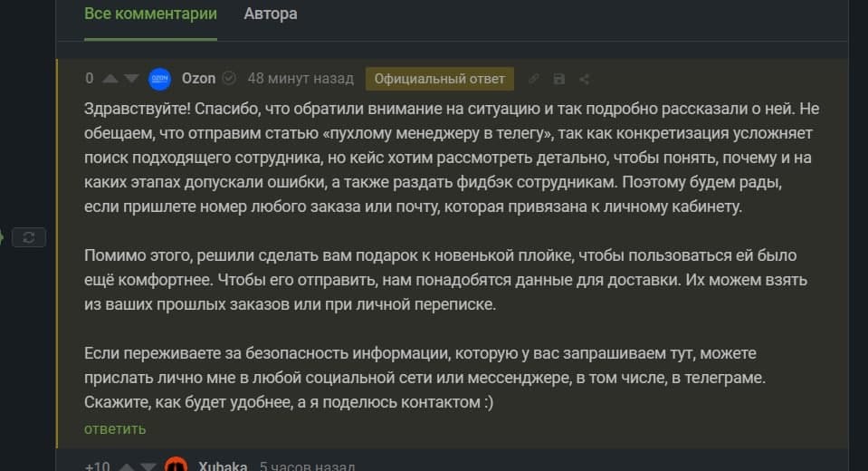Click "ответить" under the Ozon comment
Image resolution: width=868 pixels, height=471 pixels.
pyautogui.click(x=115, y=428)
